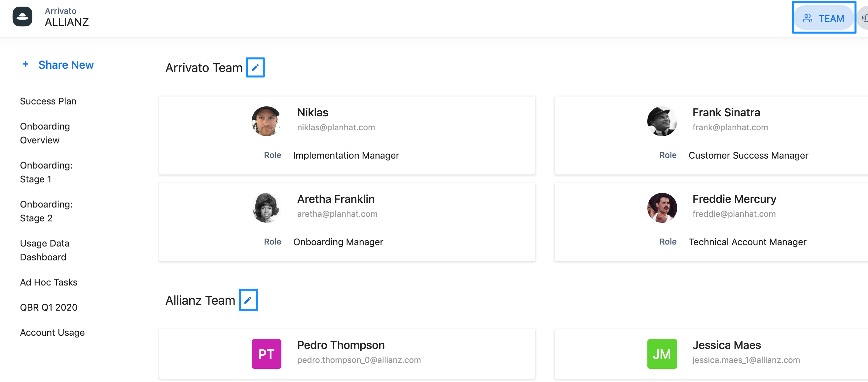Click the Implementation Manager role text
868x382 pixels.
pyautogui.click(x=346, y=155)
